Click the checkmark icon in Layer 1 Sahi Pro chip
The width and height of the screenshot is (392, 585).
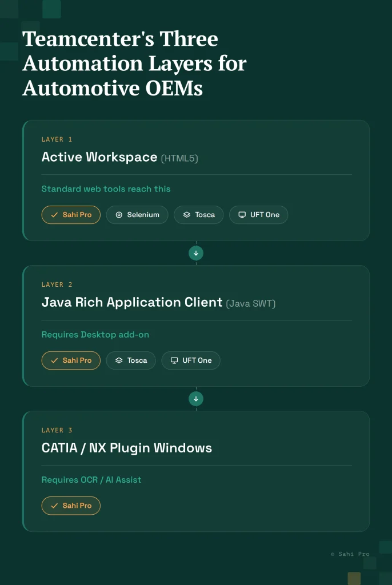[54, 215]
